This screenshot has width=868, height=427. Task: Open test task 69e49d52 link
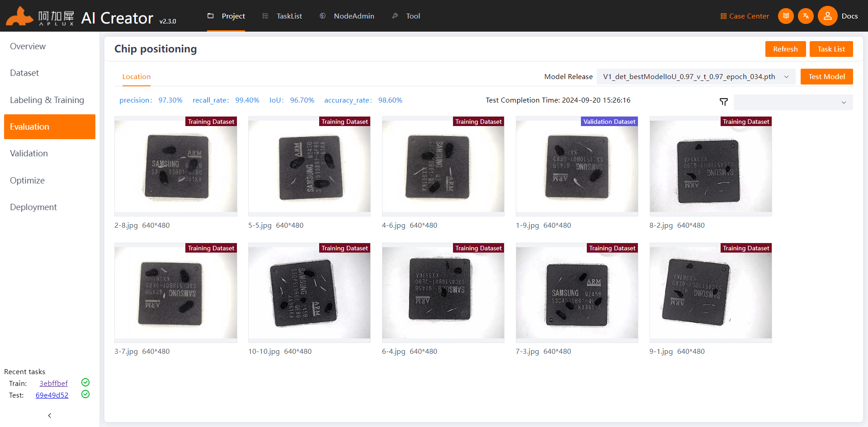pos(52,395)
